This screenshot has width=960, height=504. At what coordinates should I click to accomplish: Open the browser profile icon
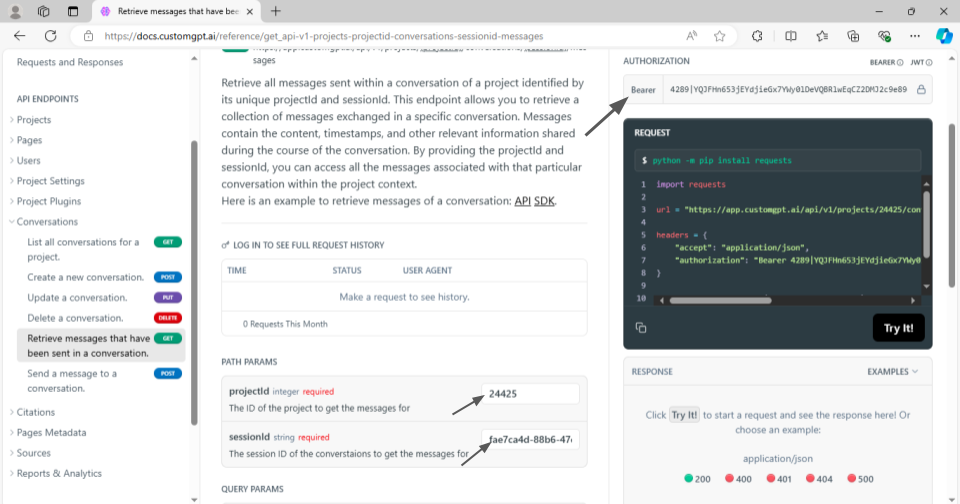[15, 11]
